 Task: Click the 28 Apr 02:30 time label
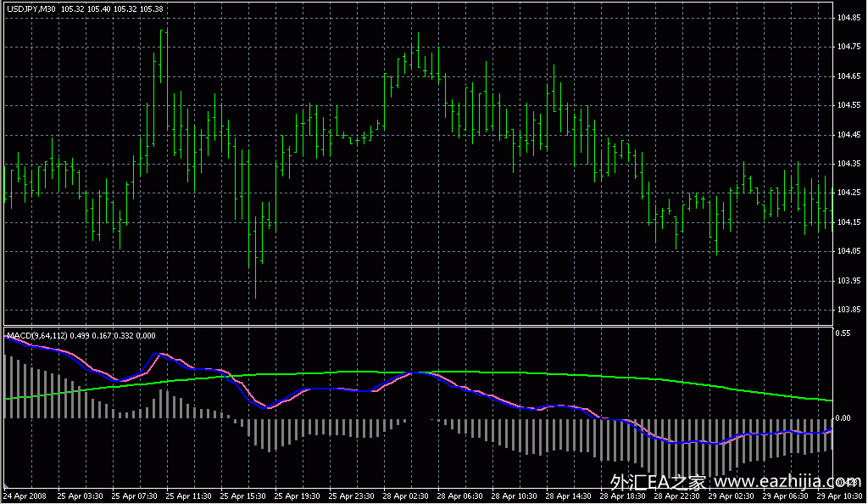coord(405,496)
